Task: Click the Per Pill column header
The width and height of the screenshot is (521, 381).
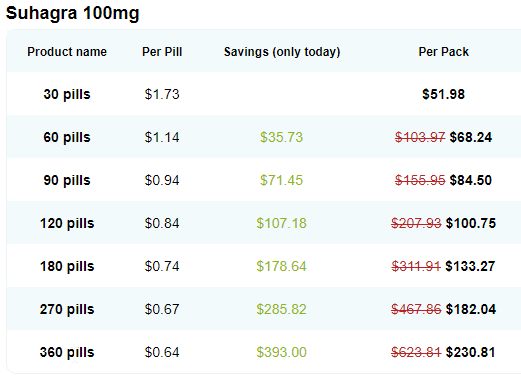Action: tap(162, 52)
